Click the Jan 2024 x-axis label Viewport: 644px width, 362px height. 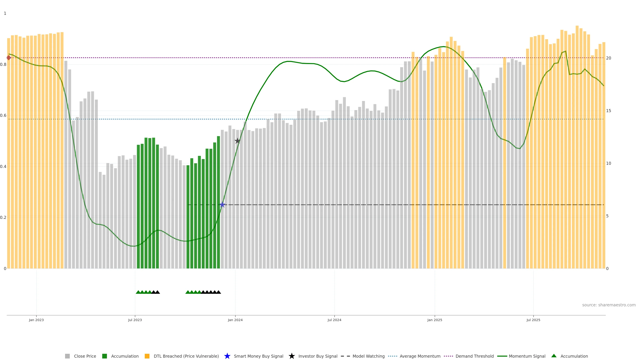235,320
